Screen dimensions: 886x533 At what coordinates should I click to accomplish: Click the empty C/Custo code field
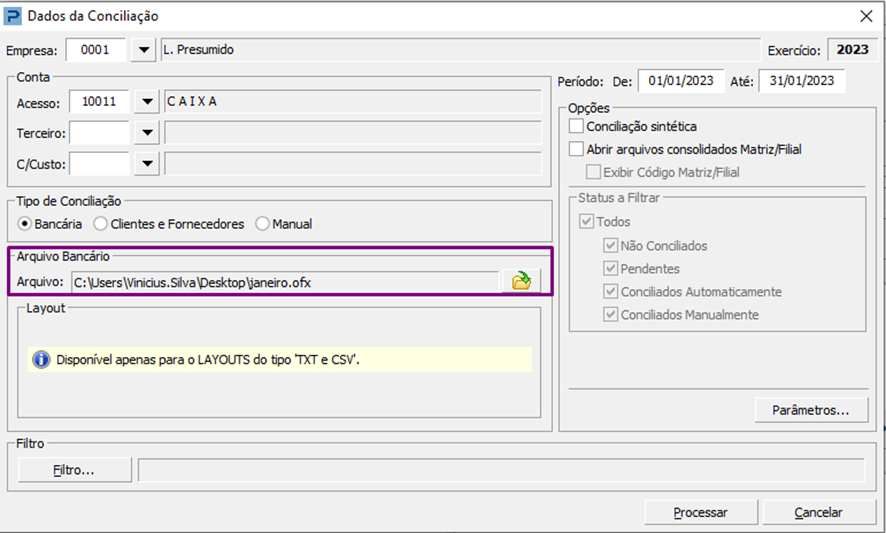click(99, 164)
